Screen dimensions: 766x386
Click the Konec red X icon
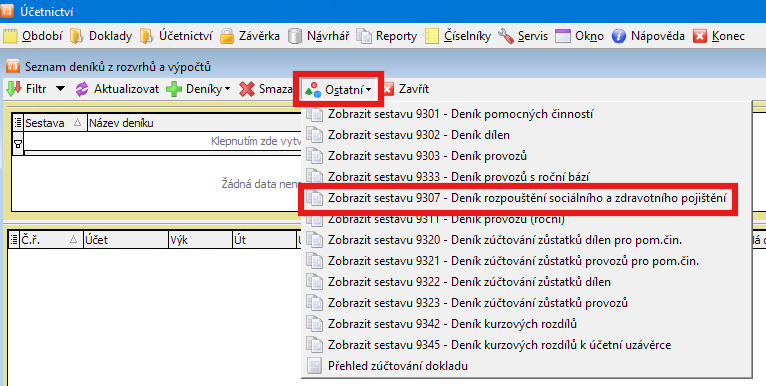(700, 36)
